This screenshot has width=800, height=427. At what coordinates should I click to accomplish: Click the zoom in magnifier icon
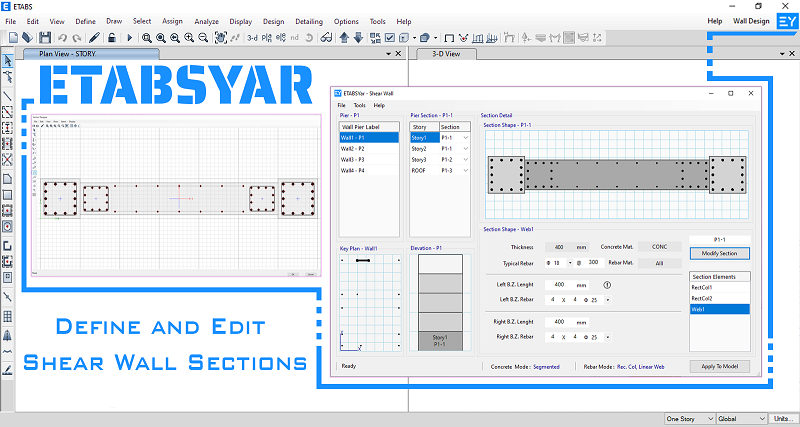point(189,37)
